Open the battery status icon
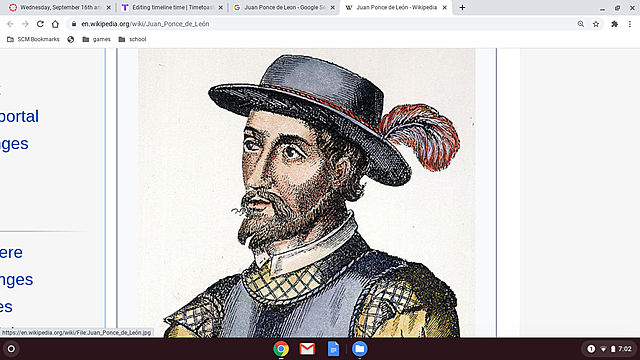640x360 pixels. [x=613, y=349]
